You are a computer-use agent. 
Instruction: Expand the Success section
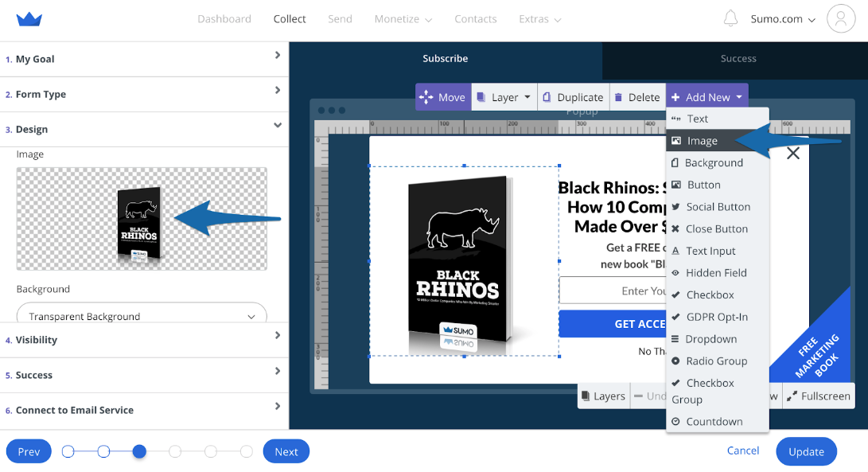tap(144, 376)
